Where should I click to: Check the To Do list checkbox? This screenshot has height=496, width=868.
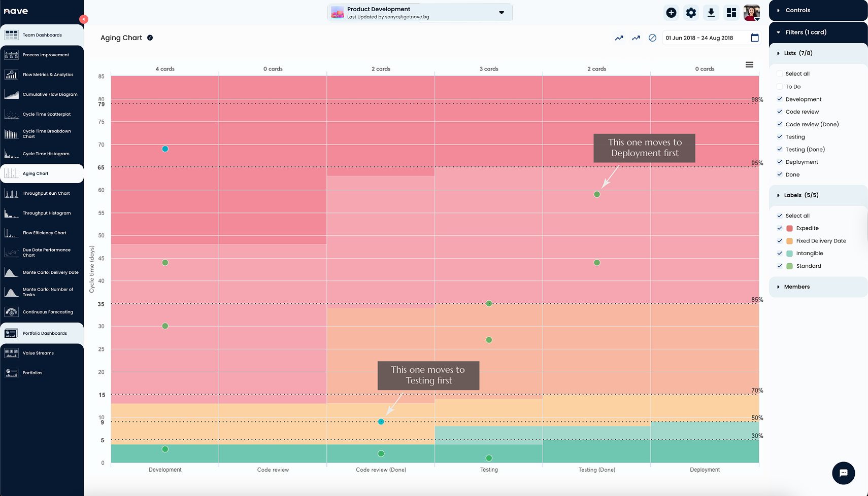[x=780, y=87]
